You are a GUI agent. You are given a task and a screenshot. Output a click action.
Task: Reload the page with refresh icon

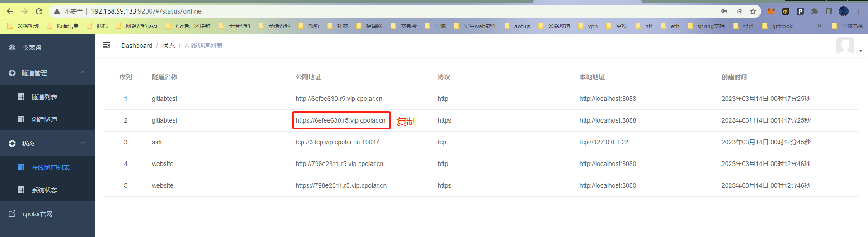(39, 11)
